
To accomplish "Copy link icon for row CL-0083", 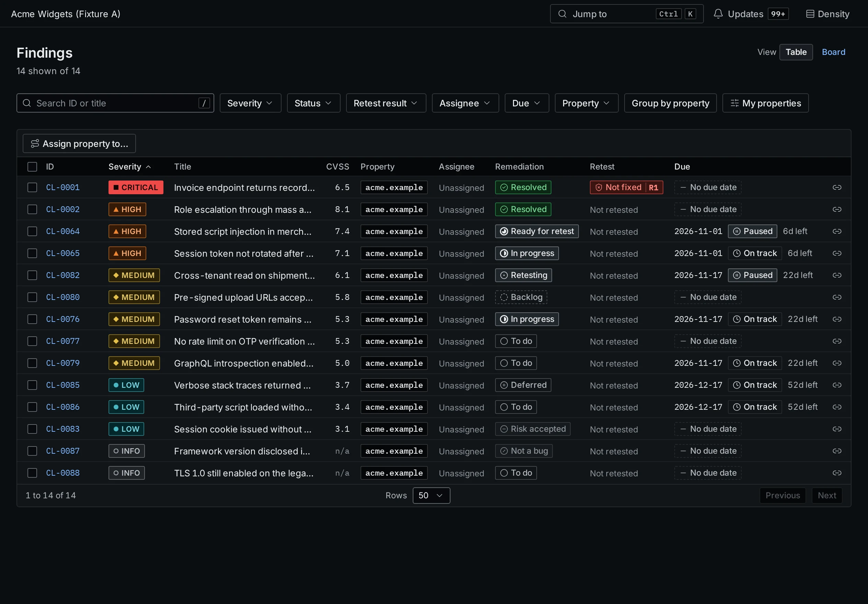I will (837, 429).
